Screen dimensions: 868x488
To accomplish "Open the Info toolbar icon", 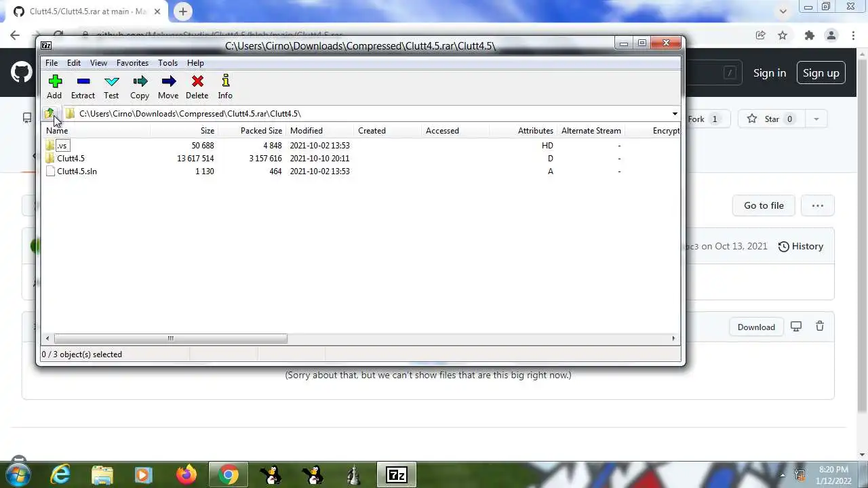I will click(x=226, y=81).
